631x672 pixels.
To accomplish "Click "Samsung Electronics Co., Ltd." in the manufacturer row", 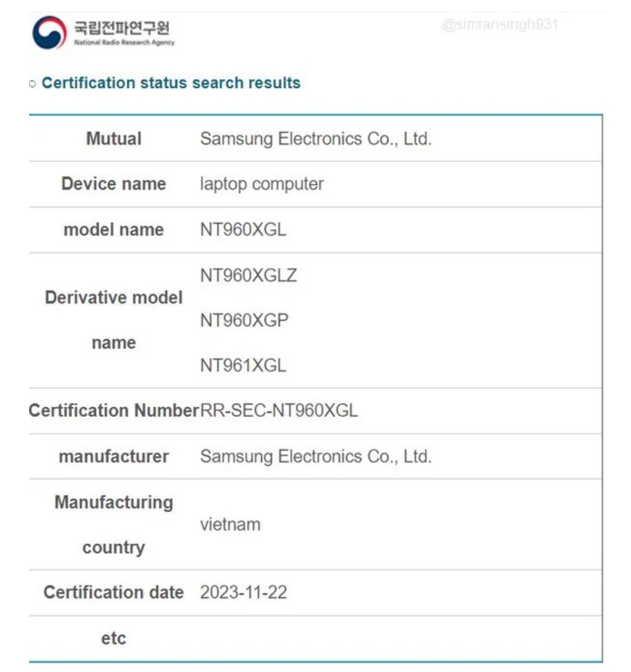I will click(x=316, y=456).
